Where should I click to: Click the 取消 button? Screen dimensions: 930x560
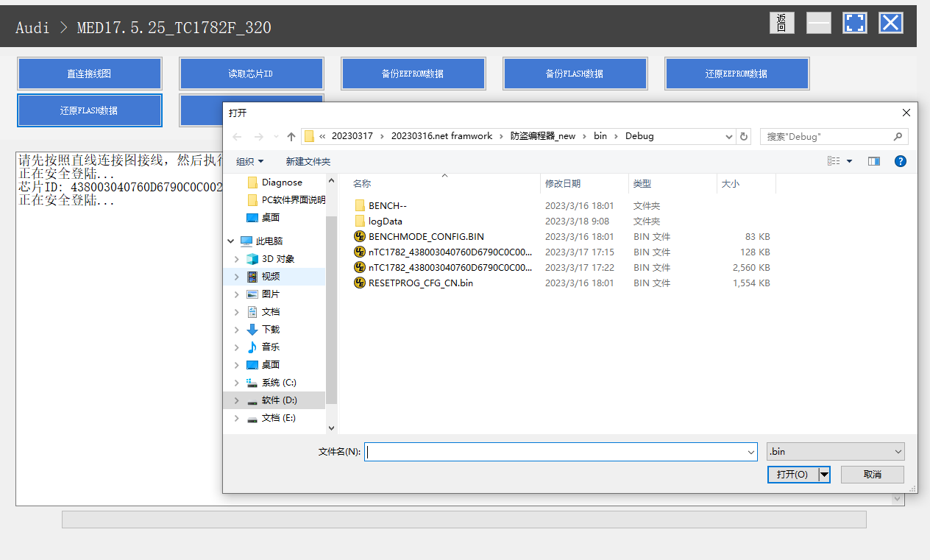pyautogui.click(x=873, y=475)
